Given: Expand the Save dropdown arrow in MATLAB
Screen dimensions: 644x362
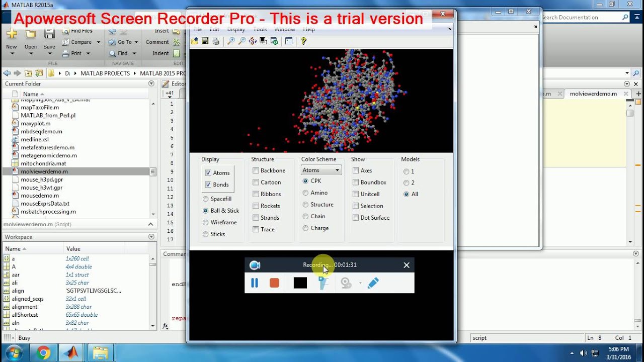Looking at the screenshot, I should click(49, 53).
